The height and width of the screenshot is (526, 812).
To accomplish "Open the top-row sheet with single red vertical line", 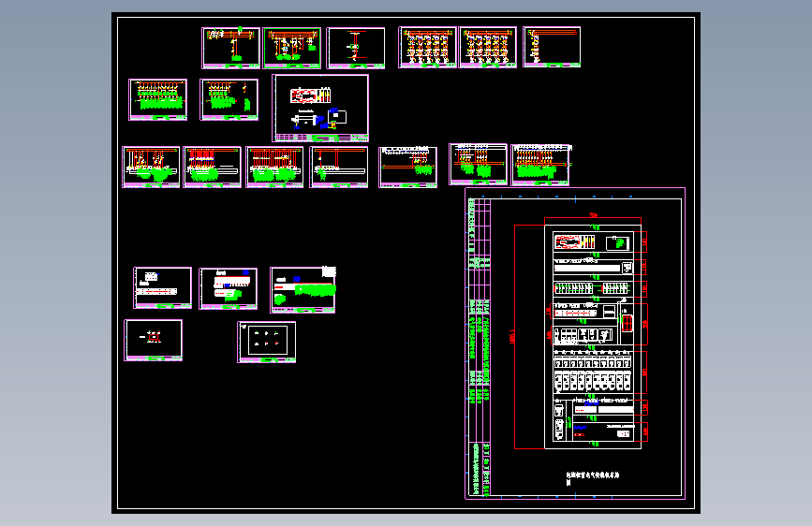I will 356,48.
